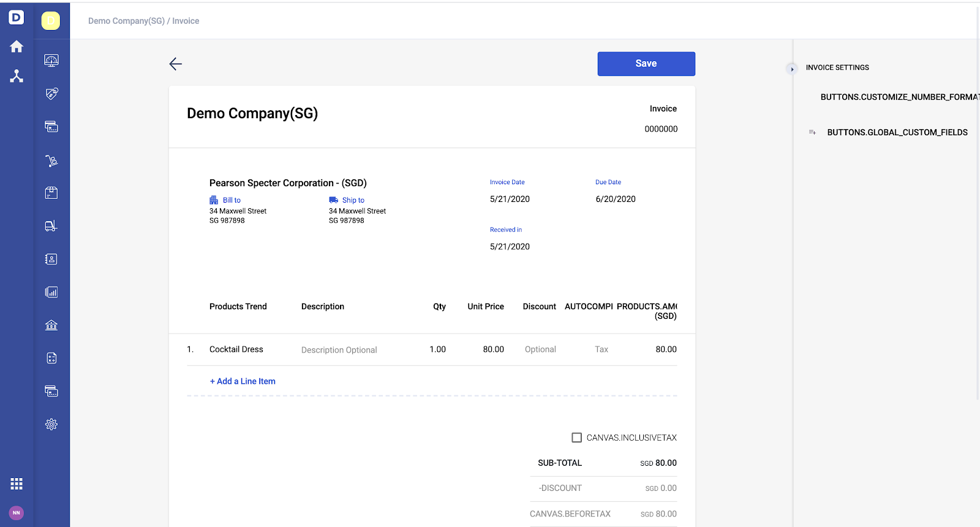Open the reports chart icon

coord(51,292)
